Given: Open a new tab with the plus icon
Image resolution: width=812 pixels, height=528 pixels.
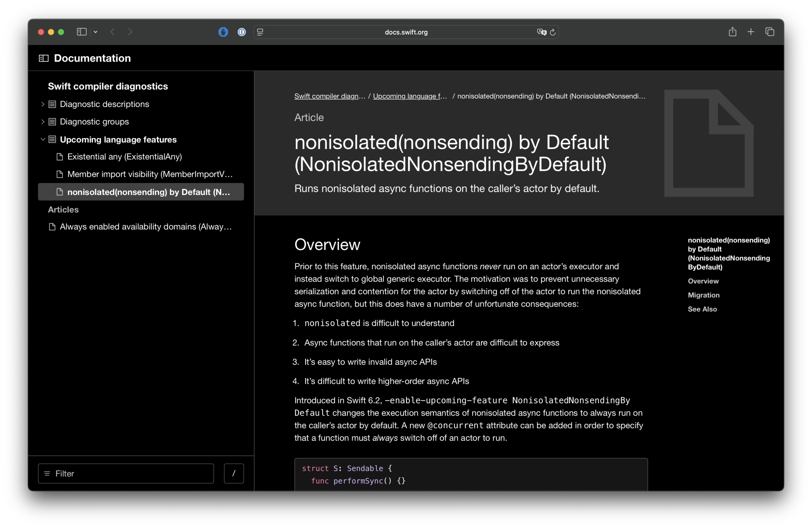Looking at the screenshot, I should point(751,32).
